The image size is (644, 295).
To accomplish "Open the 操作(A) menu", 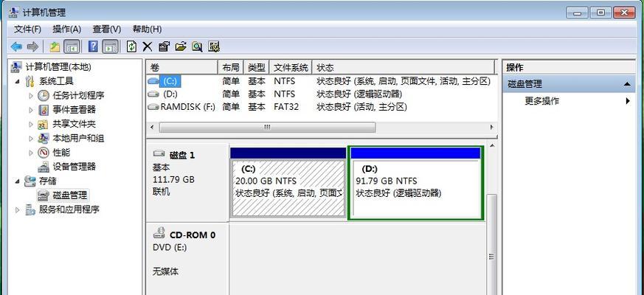I will coord(67,29).
